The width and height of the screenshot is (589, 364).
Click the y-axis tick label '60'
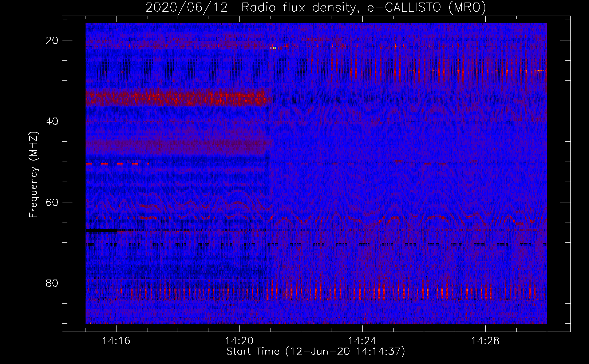[52, 202]
